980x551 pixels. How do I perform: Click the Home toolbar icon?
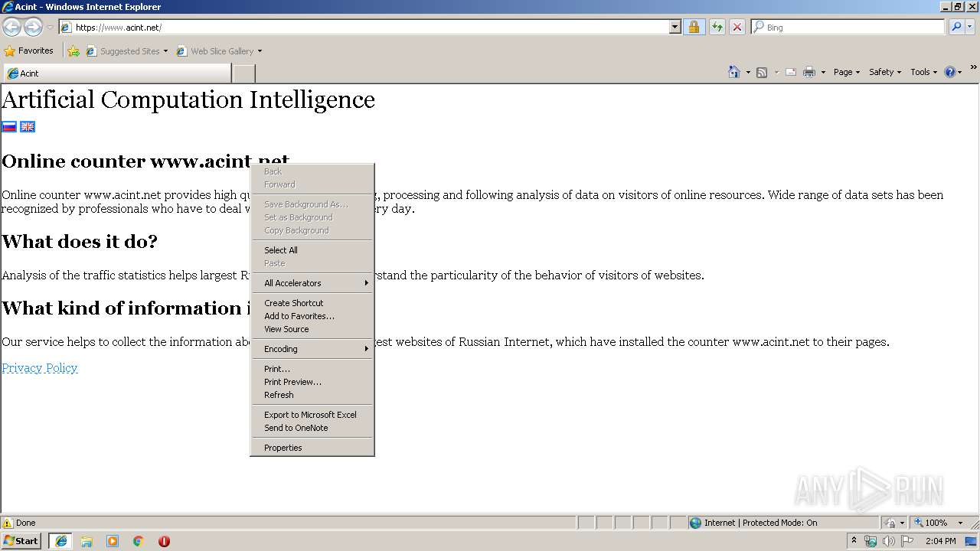734,72
